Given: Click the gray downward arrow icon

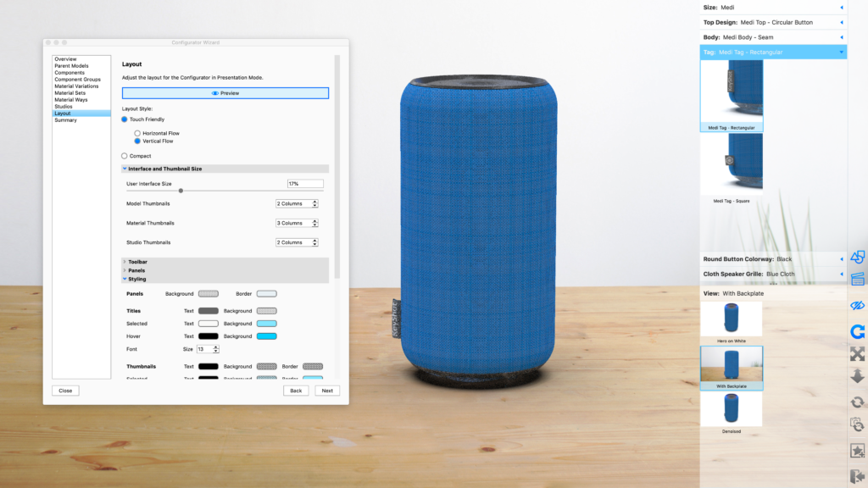Looking at the screenshot, I should pyautogui.click(x=857, y=376).
